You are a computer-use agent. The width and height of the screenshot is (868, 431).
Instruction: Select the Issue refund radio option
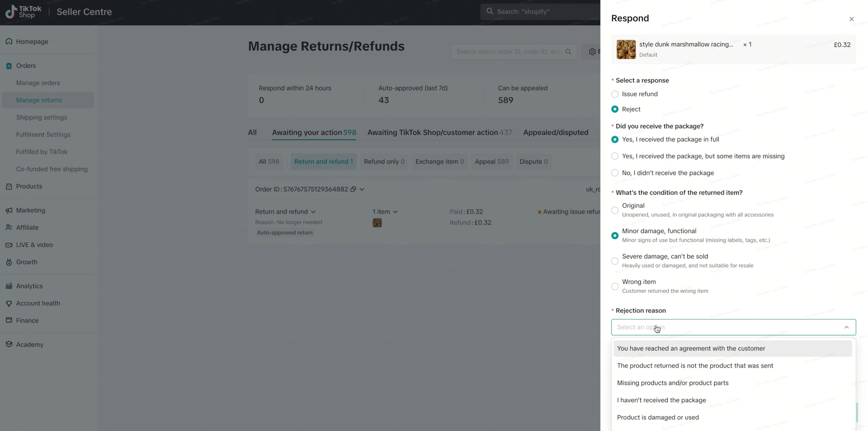coord(614,94)
